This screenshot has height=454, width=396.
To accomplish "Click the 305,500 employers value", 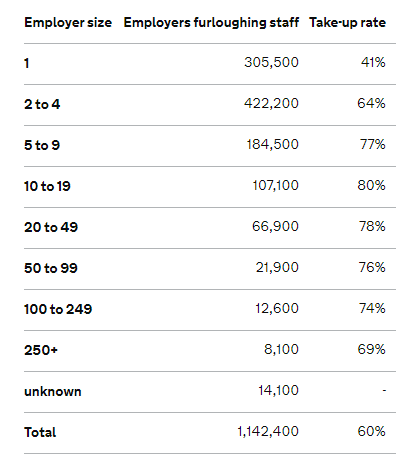I will [x=271, y=62].
